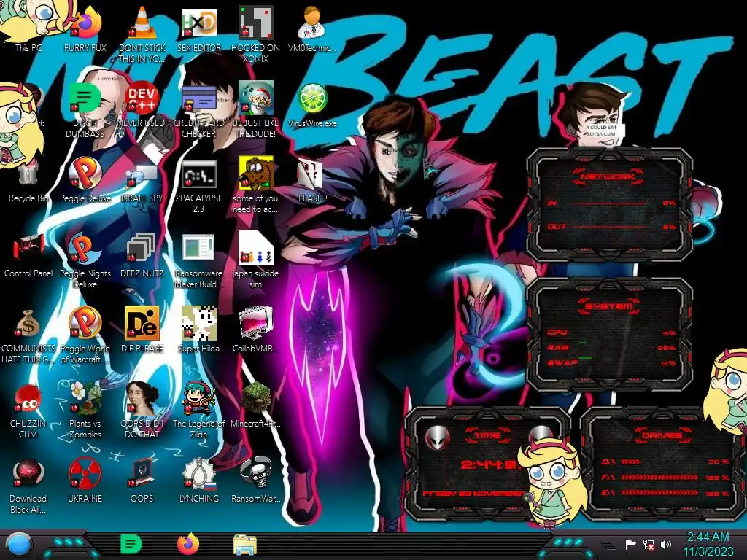747x560 pixels.
Task: Launch the HOOKED ON XONIX game icon
Action: [256, 34]
